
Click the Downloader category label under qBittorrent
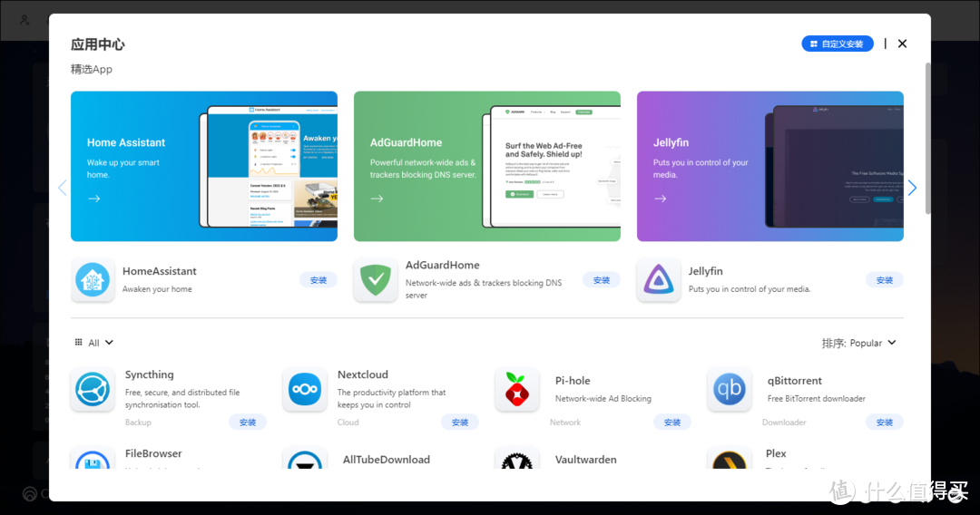[x=784, y=423]
